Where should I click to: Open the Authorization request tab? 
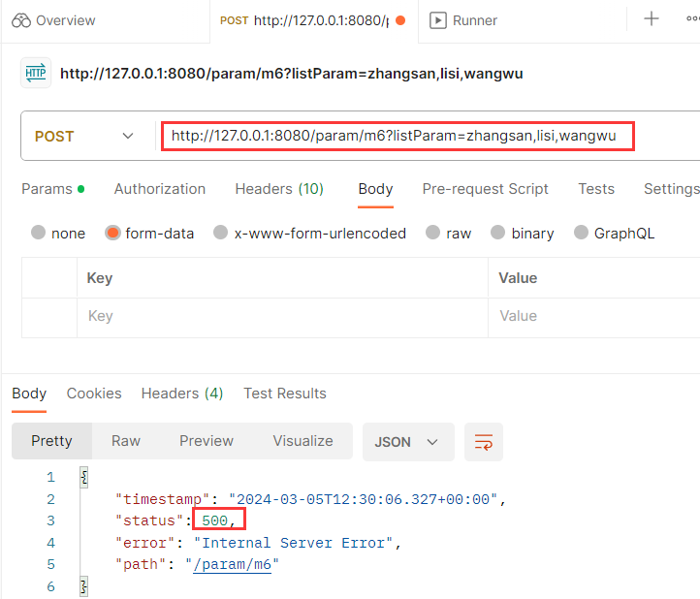(160, 189)
